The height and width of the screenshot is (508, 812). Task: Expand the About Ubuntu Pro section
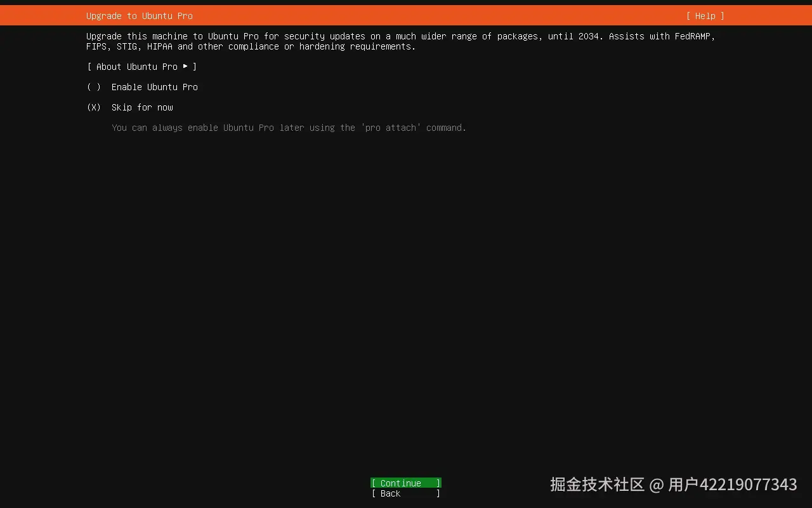pos(142,67)
